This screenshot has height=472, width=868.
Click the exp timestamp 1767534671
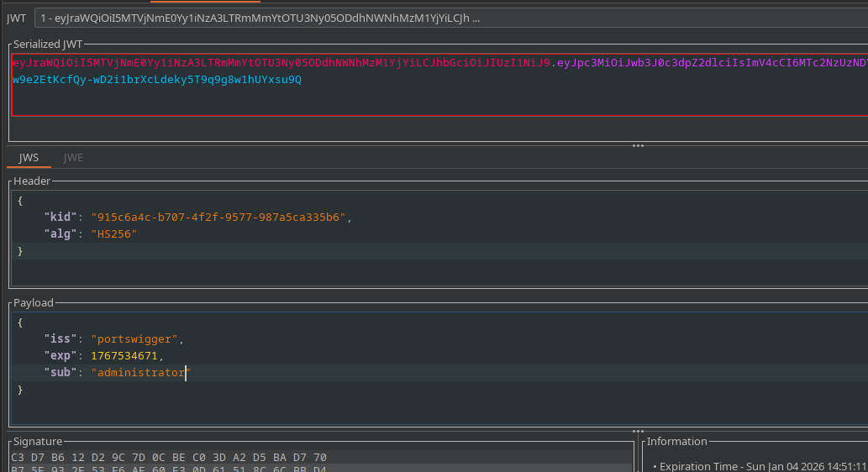pos(124,356)
